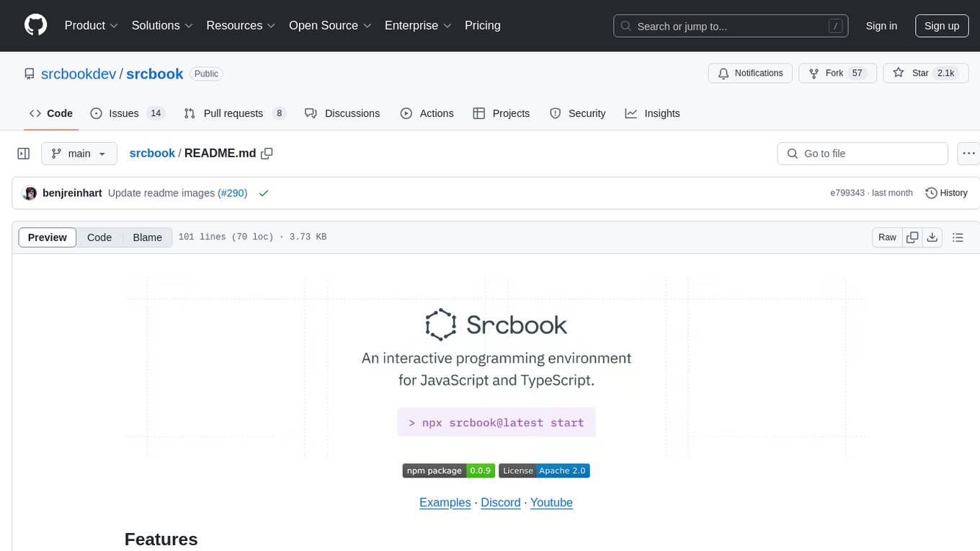Switch to the Actions tab
The image size is (980, 551).
427,113
